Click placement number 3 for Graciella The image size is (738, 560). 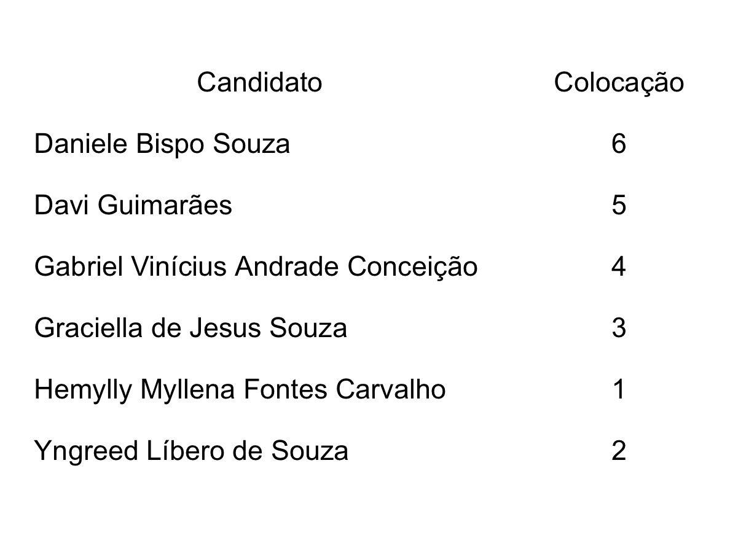tap(619, 329)
